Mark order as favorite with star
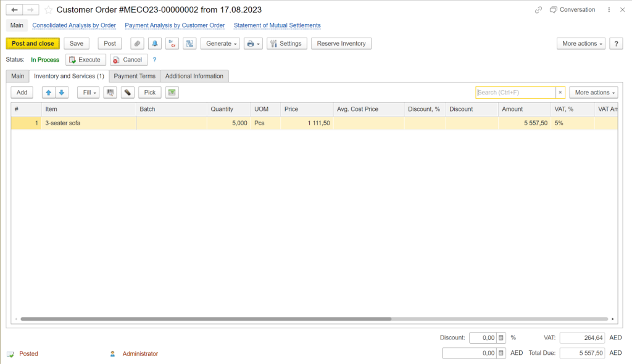 click(48, 10)
